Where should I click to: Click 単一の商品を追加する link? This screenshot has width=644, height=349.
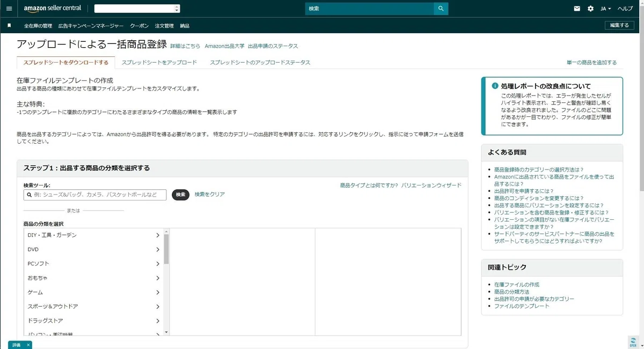coord(592,62)
